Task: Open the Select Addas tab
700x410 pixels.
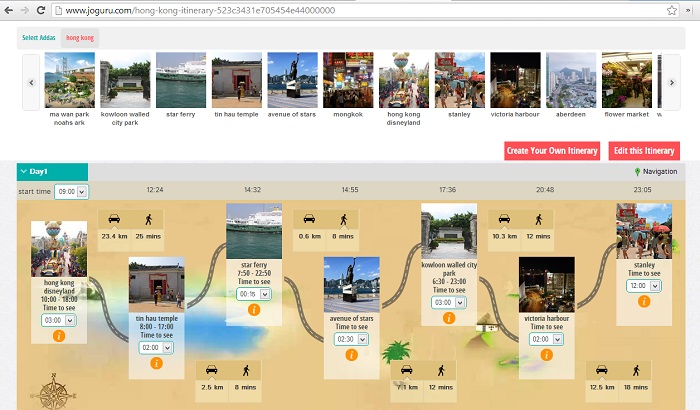Action: coord(39,38)
